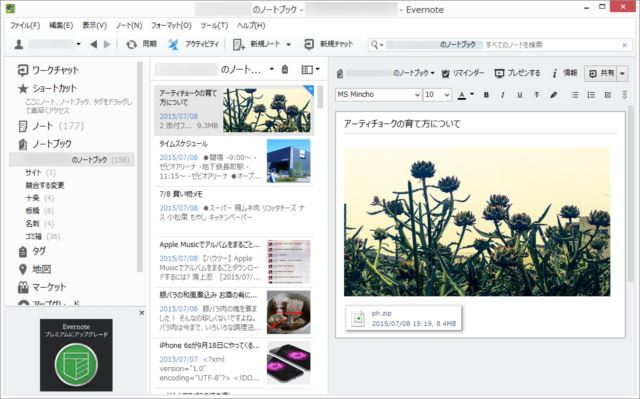Go forward with the right navigation arrow

click(107, 44)
